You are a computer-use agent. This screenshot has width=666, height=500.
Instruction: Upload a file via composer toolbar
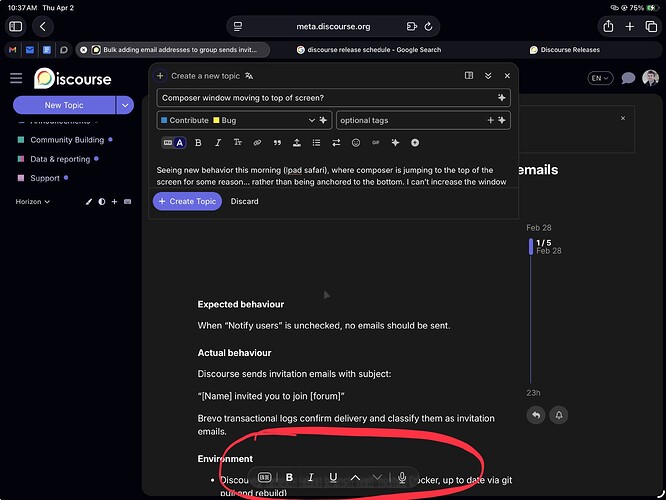tap(297, 143)
